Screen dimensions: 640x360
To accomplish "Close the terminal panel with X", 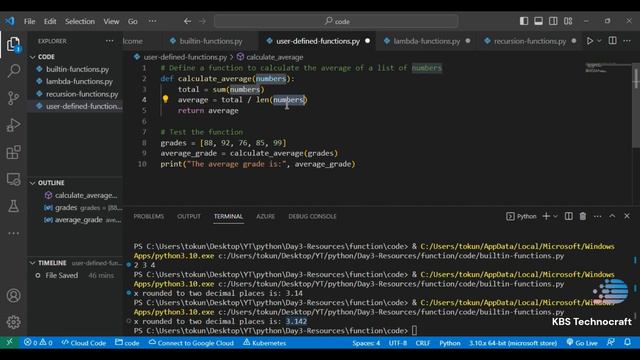I will point(627,216).
